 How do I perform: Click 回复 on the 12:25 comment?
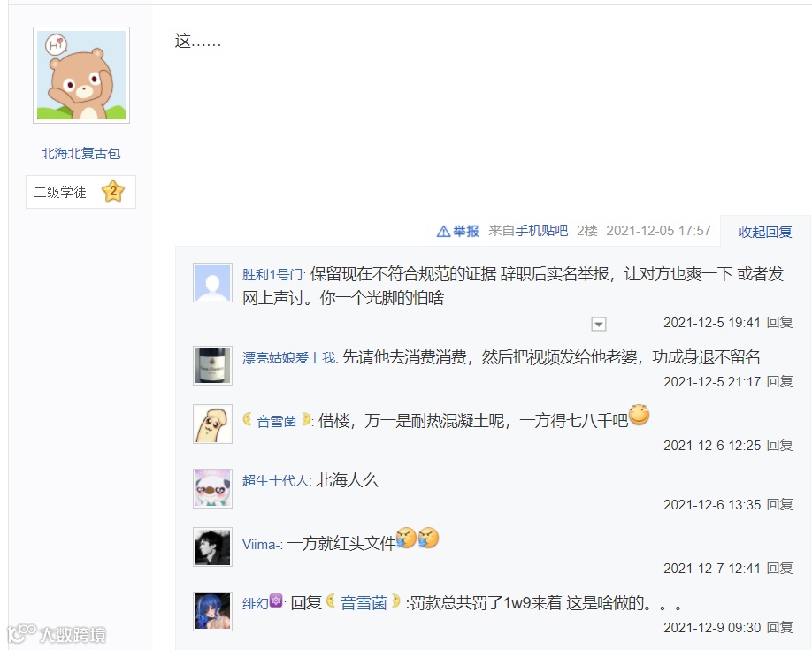tap(779, 445)
